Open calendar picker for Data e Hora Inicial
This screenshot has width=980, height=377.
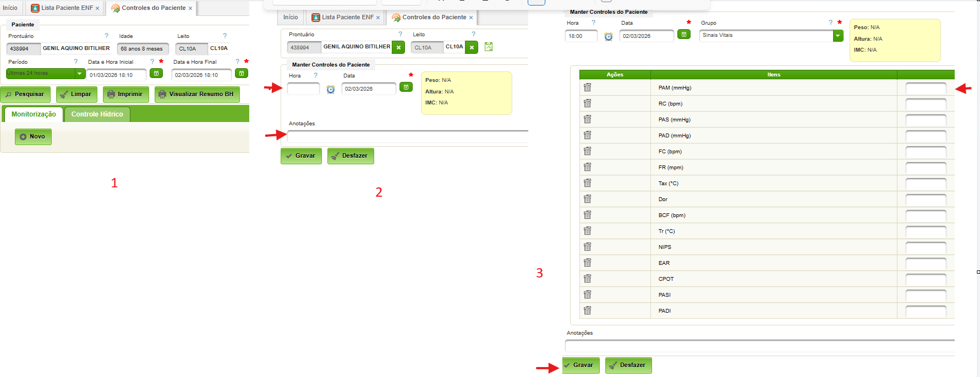(156, 74)
